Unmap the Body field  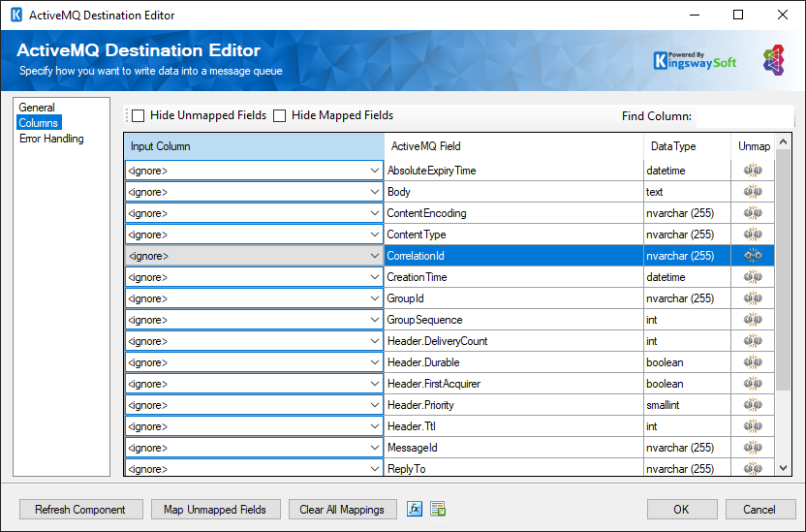753,192
